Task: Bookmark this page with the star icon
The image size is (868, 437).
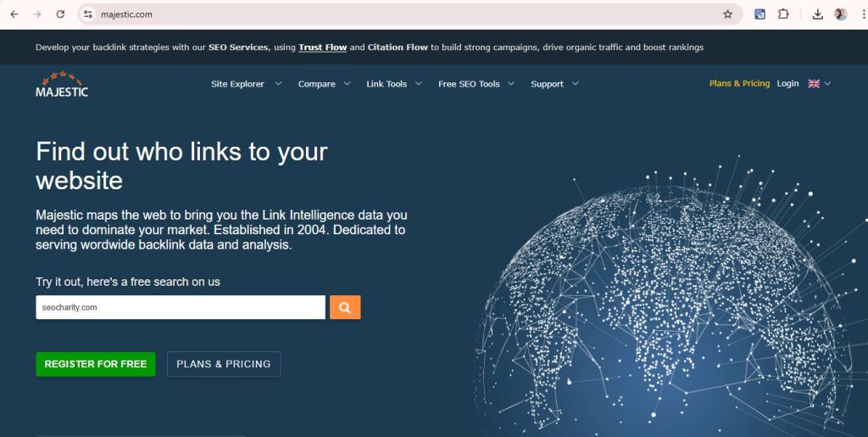Action: click(x=727, y=14)
